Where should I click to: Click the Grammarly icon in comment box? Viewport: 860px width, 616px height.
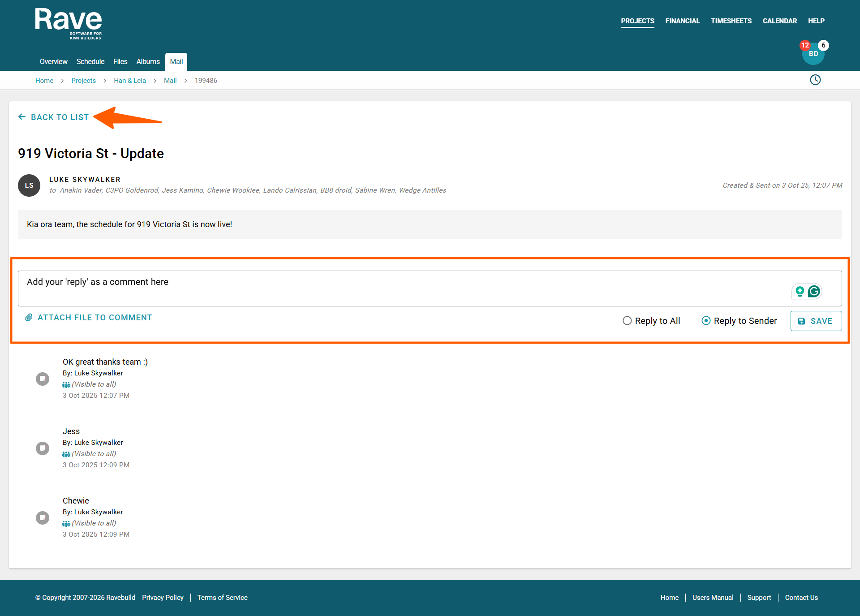click(x=814, y=292)
